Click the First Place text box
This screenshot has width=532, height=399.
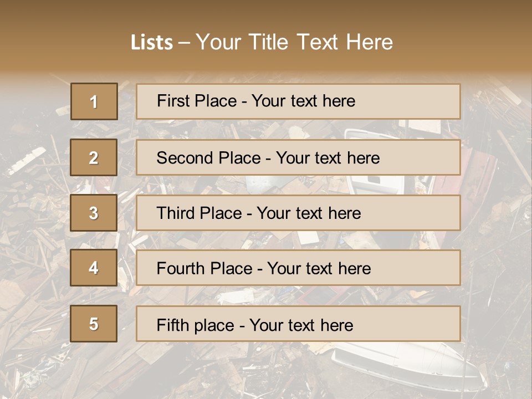[298, 101]
